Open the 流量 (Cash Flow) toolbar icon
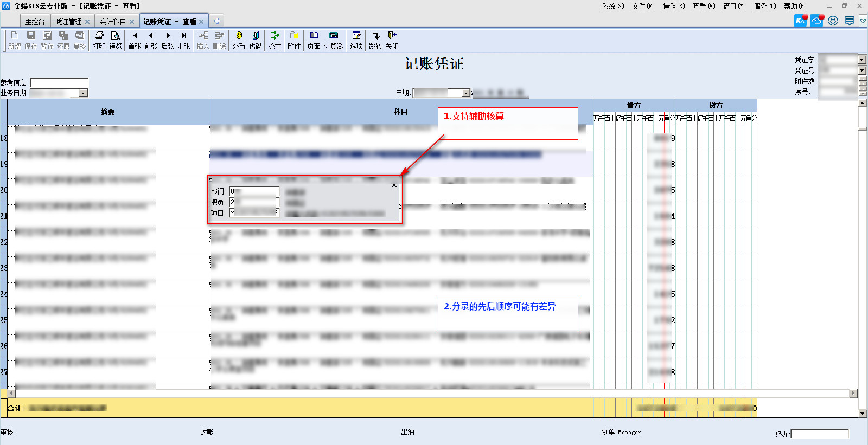 click(275, 40)
